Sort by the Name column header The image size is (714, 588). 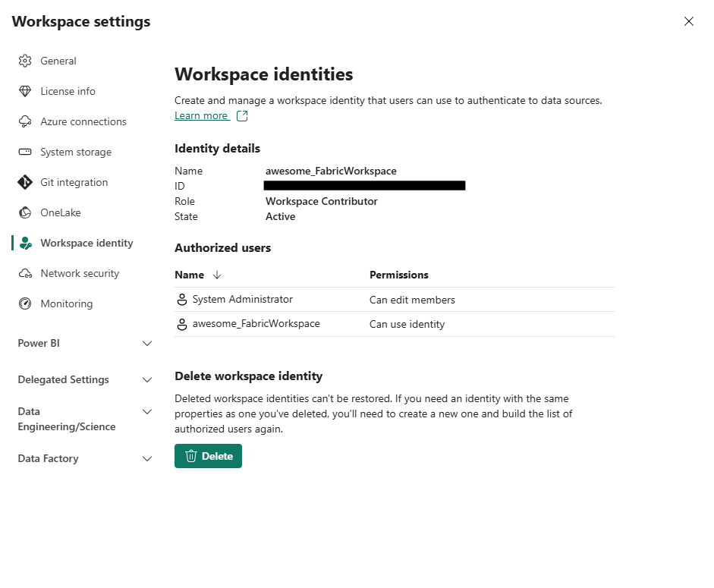click(190, 275)
